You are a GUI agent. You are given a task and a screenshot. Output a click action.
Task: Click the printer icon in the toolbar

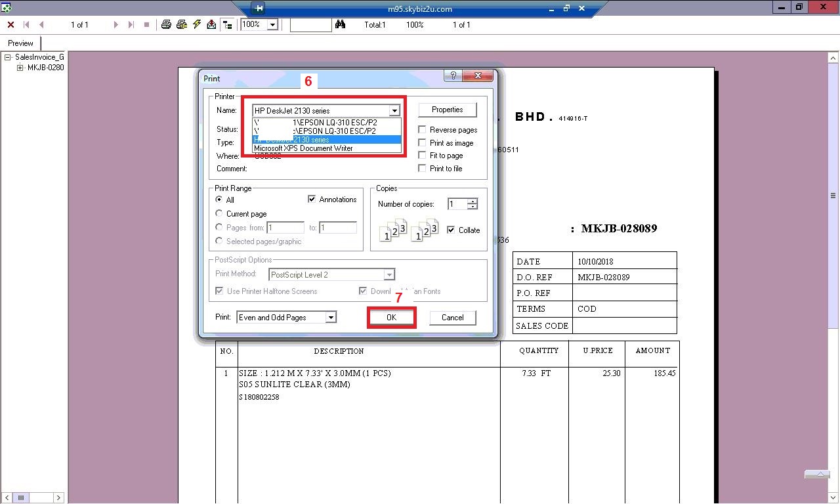[166, 24]
